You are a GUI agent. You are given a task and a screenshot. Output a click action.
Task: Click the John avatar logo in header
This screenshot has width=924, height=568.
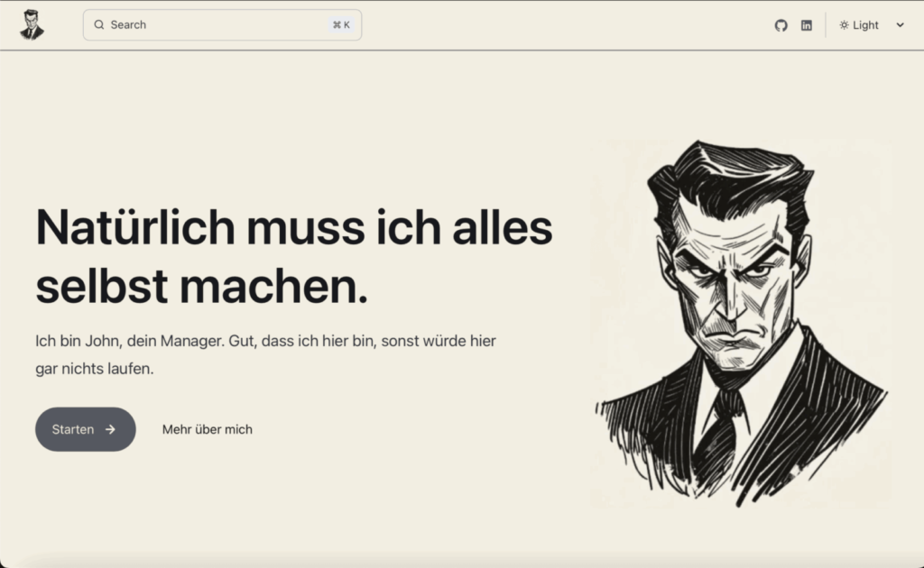coord(32,25)
